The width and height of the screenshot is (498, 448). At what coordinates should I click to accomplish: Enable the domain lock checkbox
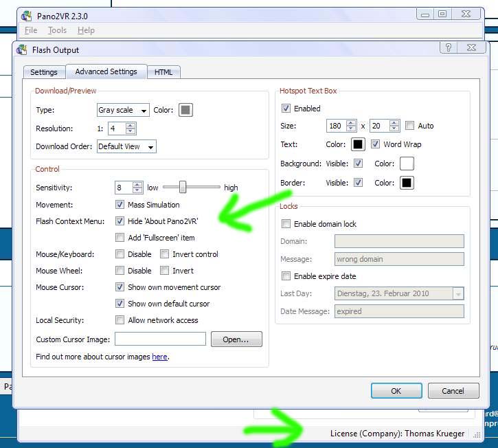(286, 224)
